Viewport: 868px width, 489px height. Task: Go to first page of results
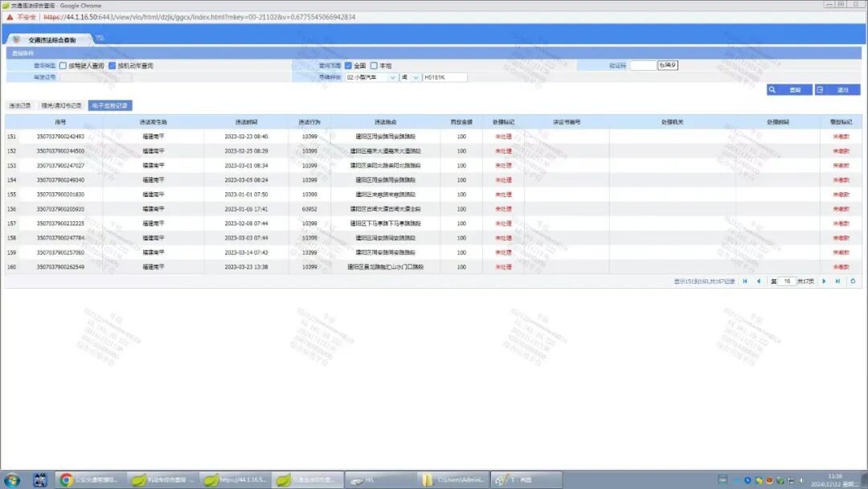[x=745, y=281]
